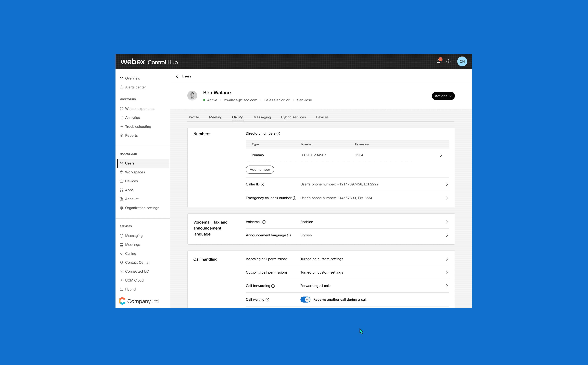The height and width of the screenshot is (365, 588).
Task: Show Announcement language info icon
Action: pyautogui.click(x=289, y=235)
